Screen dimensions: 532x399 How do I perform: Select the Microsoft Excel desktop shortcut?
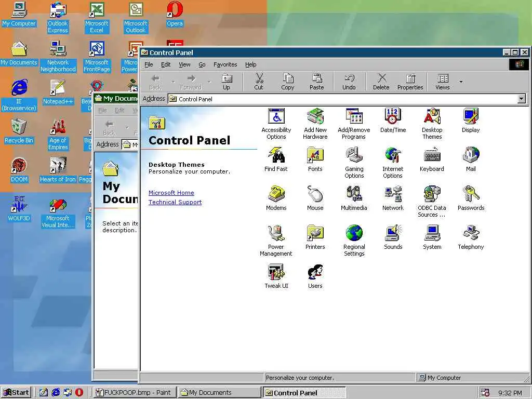click(97, 18)
